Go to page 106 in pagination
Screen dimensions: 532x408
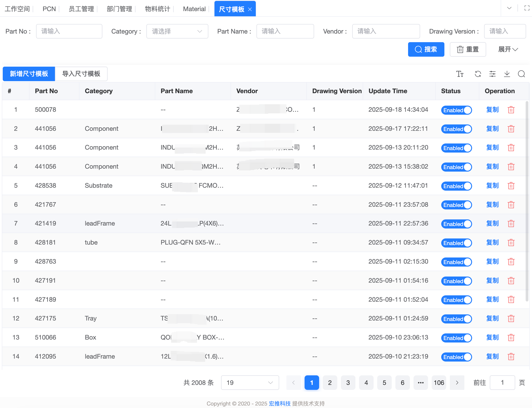(x=439, y=383)
